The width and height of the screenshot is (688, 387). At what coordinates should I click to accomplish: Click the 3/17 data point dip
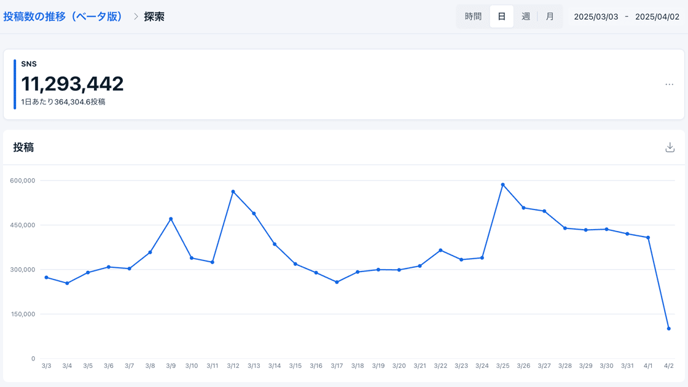point(337,282)
